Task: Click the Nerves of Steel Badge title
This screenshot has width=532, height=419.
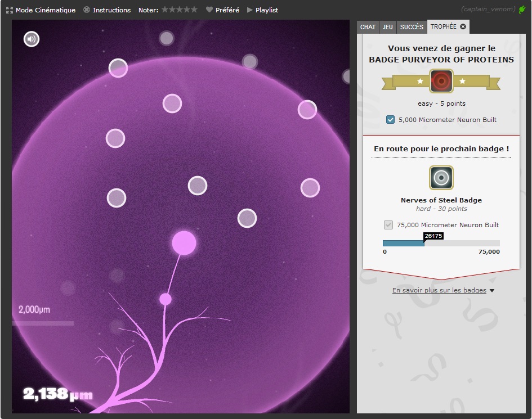Action: pyautogui.click(x=441, y=200)
